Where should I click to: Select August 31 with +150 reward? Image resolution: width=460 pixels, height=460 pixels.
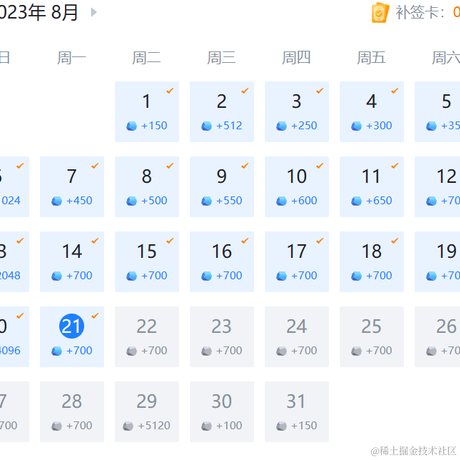click(x=297, y=412)
